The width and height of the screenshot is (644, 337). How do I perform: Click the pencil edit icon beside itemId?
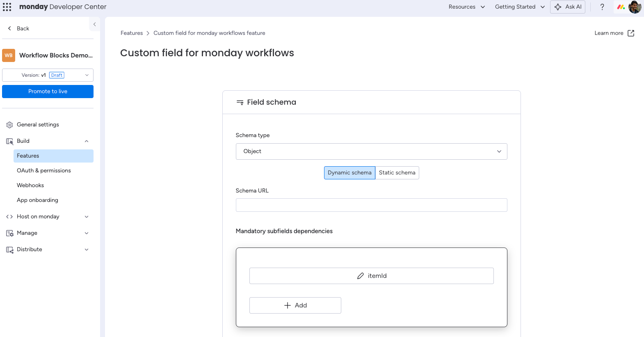pyautogui.click(x=361, y=276)
